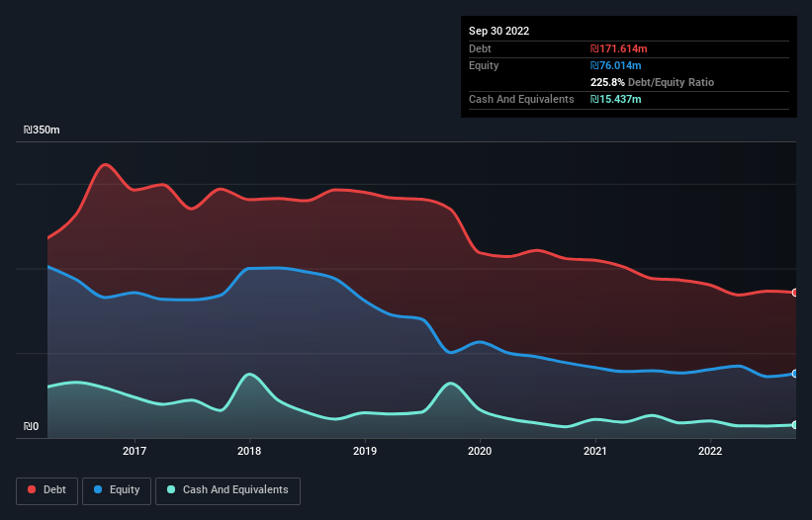This screenshot has width=812, height=520.
Task: Click the blue Equity endpoint marker
Action: [795, 374]
